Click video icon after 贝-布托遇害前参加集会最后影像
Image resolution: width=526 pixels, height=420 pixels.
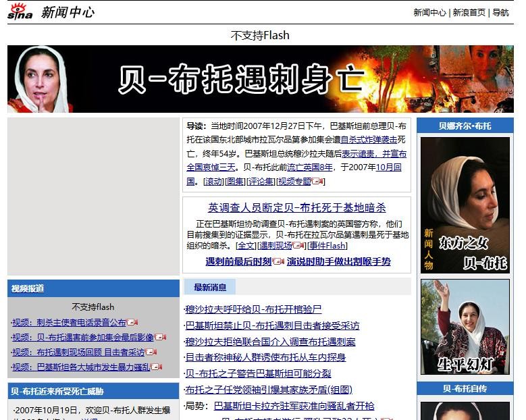point(160,338)
